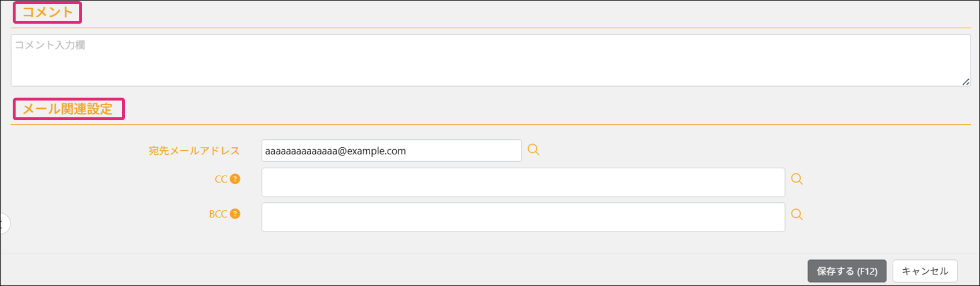Viewport: 980px width, 286px height.
Task: Click the メール関連設定 section heading
Action: [68, 109]
